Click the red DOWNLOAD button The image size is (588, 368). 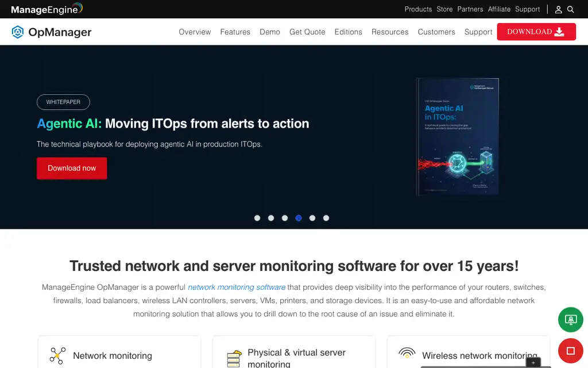click(x=536, y=32)
